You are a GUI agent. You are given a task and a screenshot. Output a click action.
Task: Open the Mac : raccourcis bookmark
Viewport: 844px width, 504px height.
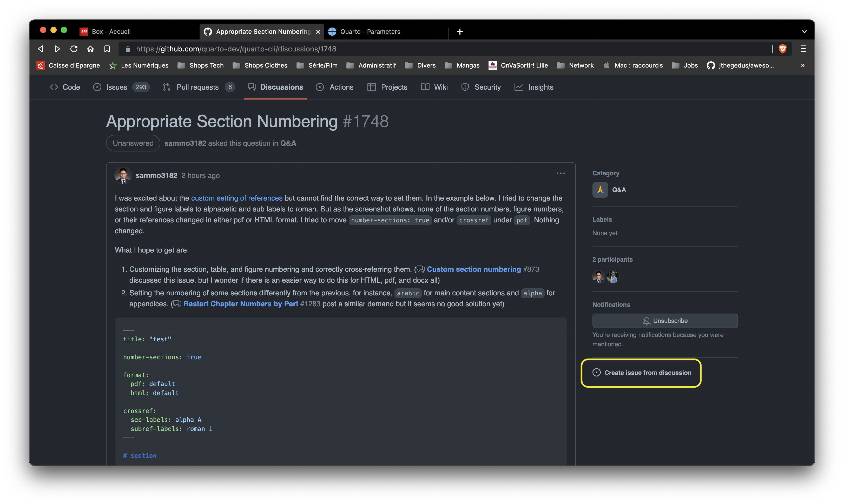pyautogui.click(x=633, y=65)
